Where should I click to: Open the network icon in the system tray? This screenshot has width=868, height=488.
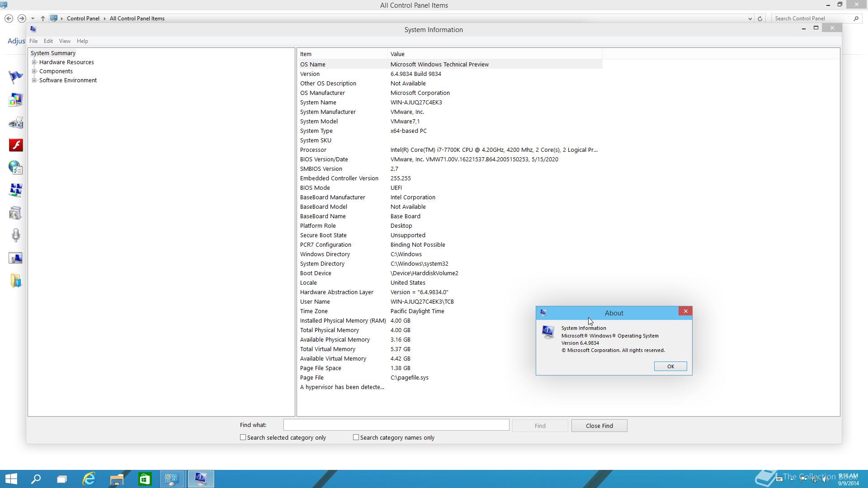tap(815, 479)
